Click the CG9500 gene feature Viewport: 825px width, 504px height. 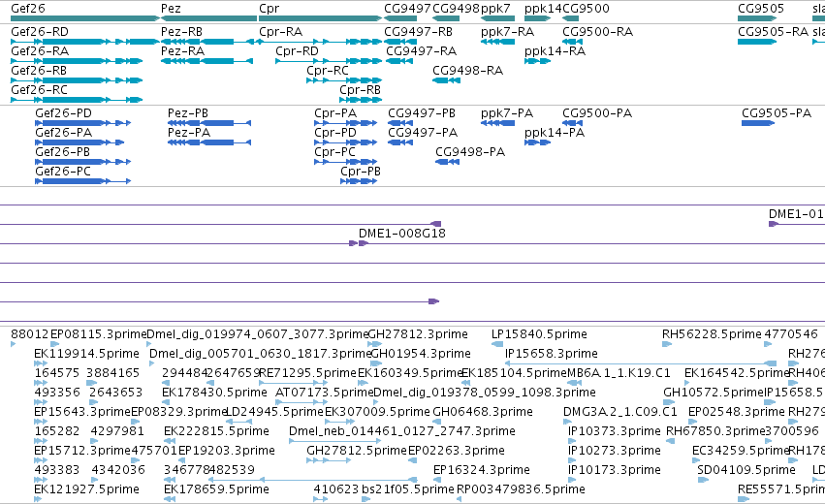tap(571, 18)
